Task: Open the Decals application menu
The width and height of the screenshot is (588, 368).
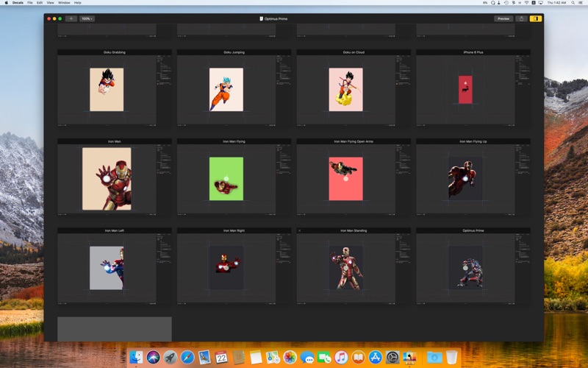Action: pyautogui.click(x=18, y=3)
